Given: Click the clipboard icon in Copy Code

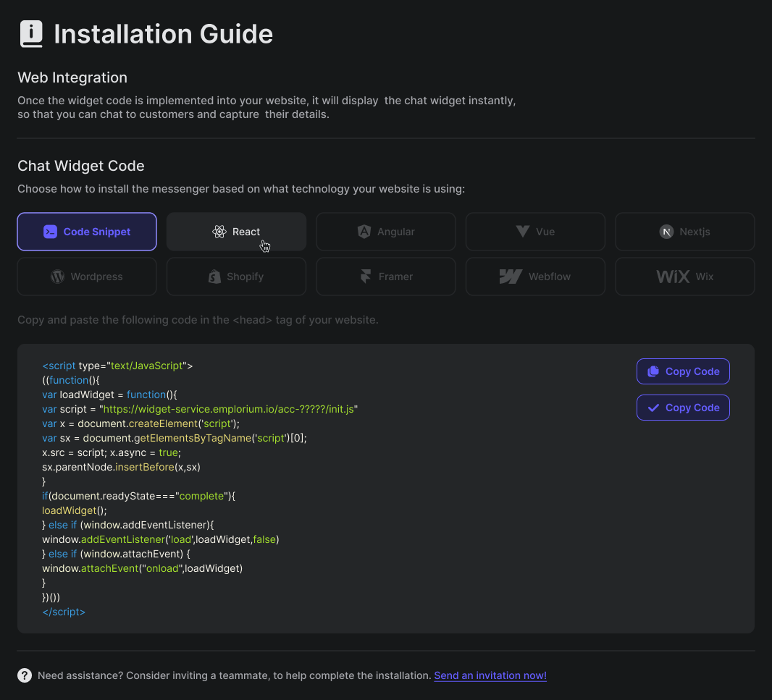Looking at the screenshot, I should click(653, 371).
